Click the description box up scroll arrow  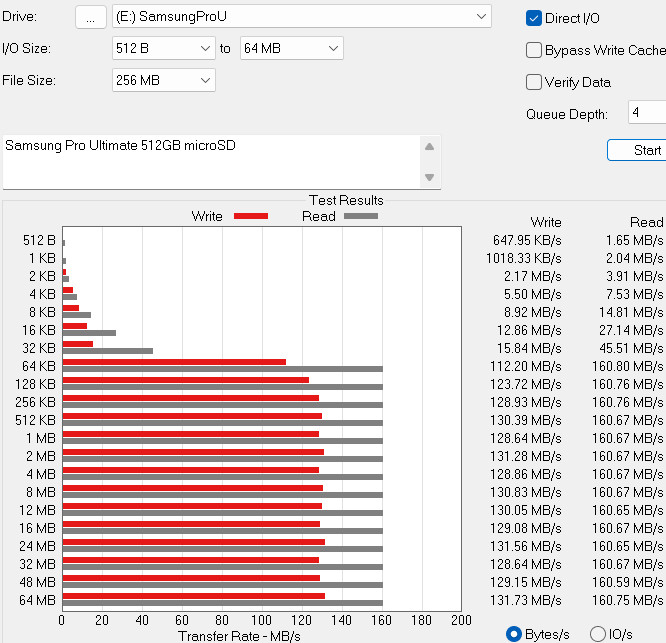pyautogui.click(x=429, y=147)
